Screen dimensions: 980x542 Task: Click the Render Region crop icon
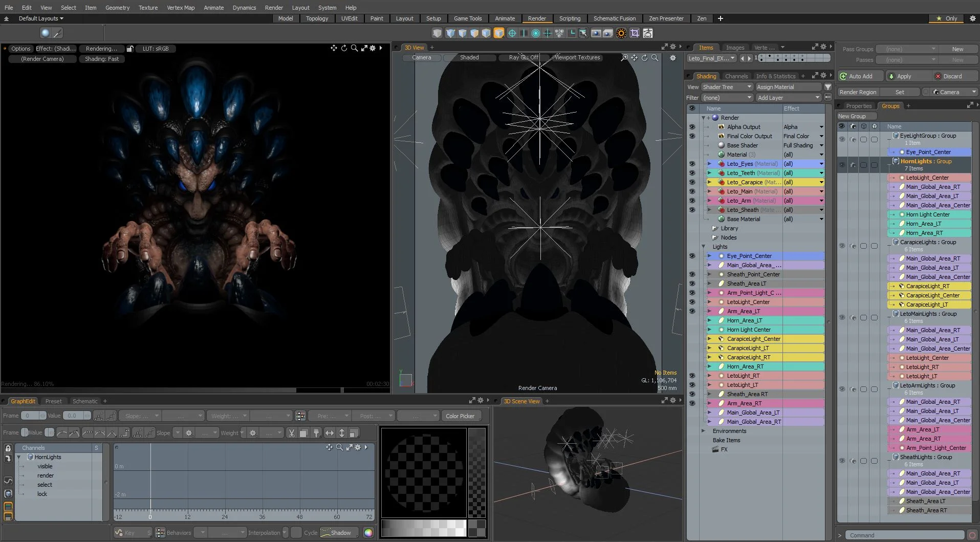click(x=635, y=33)
